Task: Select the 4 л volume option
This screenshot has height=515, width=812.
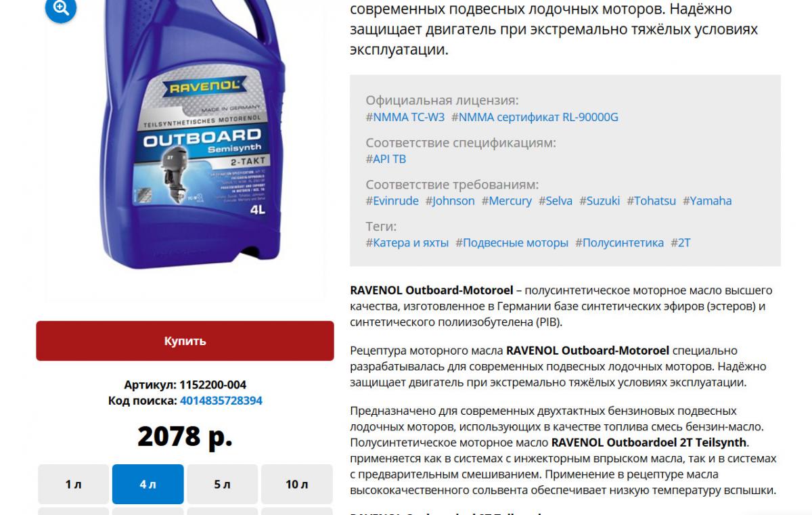Action: [x=148, y=484]
